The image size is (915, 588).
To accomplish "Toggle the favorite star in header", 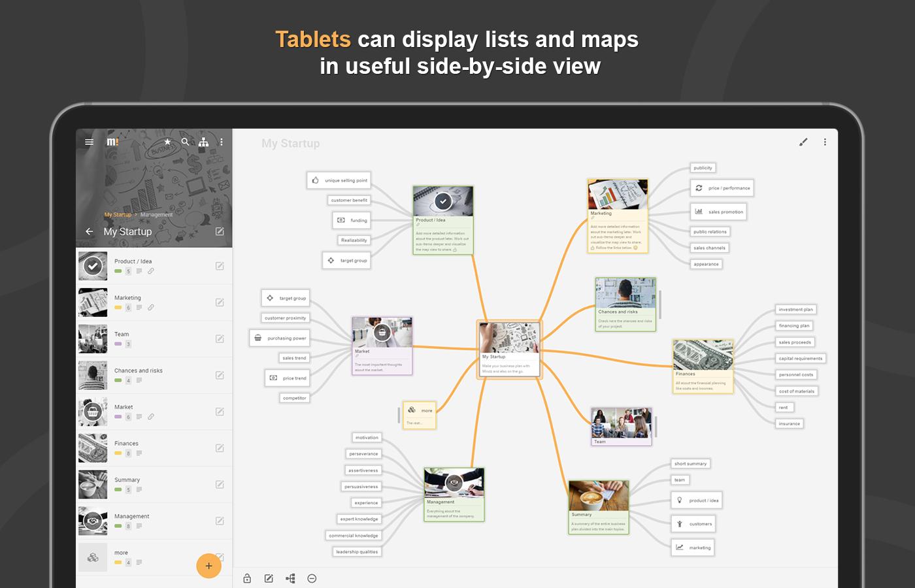I will (x=167, y=142).
